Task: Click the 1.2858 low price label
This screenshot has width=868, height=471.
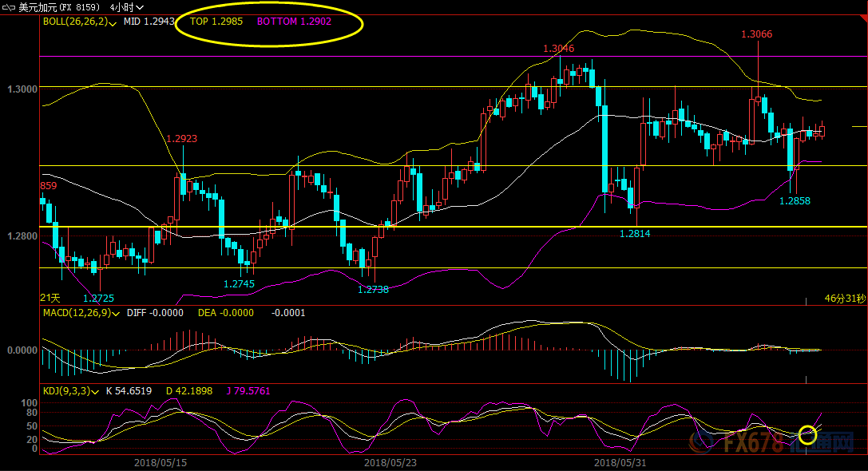Action: 795,201
